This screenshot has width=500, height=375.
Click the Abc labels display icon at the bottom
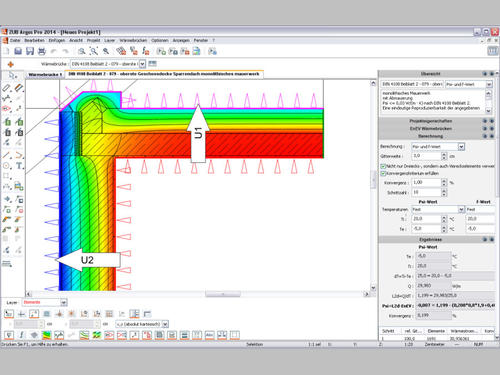click(209, 335)
